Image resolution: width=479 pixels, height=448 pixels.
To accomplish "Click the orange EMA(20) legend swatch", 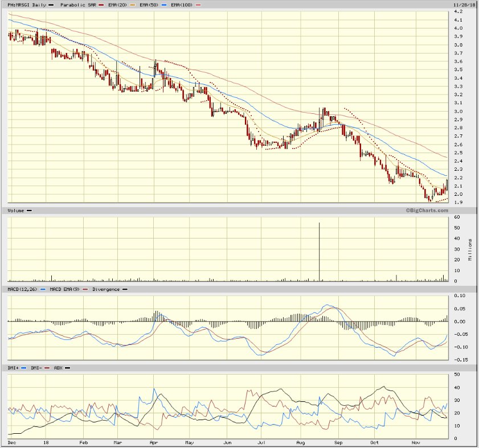I will [133, 5].
